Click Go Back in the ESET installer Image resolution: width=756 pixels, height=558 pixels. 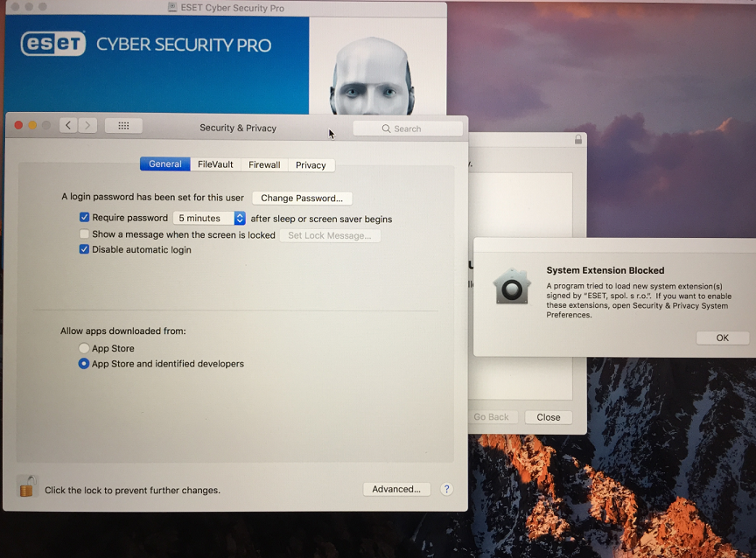(491, 417)
